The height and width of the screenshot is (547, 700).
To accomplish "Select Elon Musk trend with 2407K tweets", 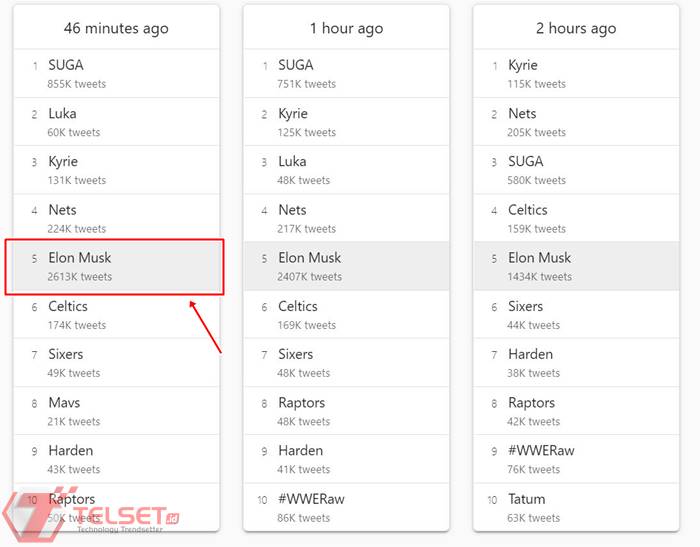I will click(x=310, y=258).
